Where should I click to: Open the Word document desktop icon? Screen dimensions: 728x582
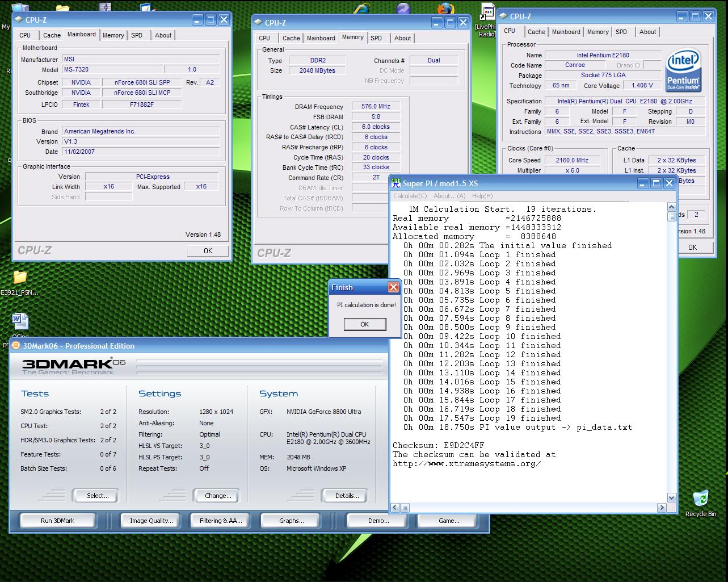point(20,322)
